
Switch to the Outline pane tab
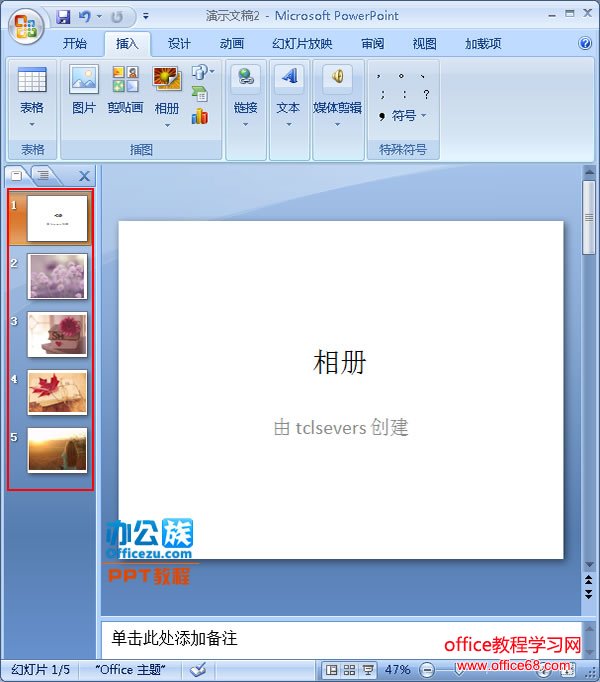[43, 176]
